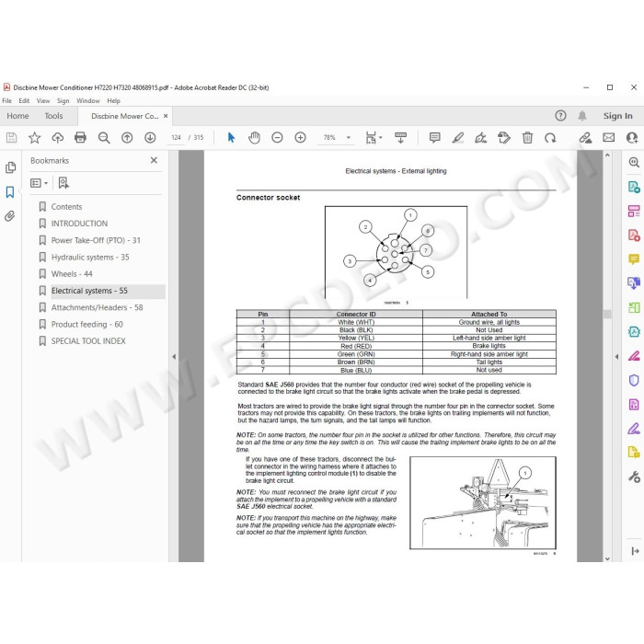Jump to Wheels - 44 bookmark
Screen dimensions: 644x644
72,274
